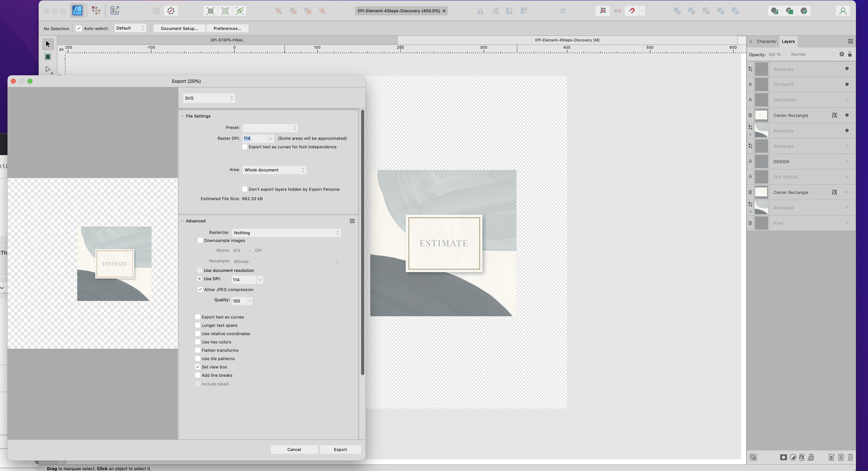Switch to EPI-STEPS-FINAL document tab

tap(227, 40)
